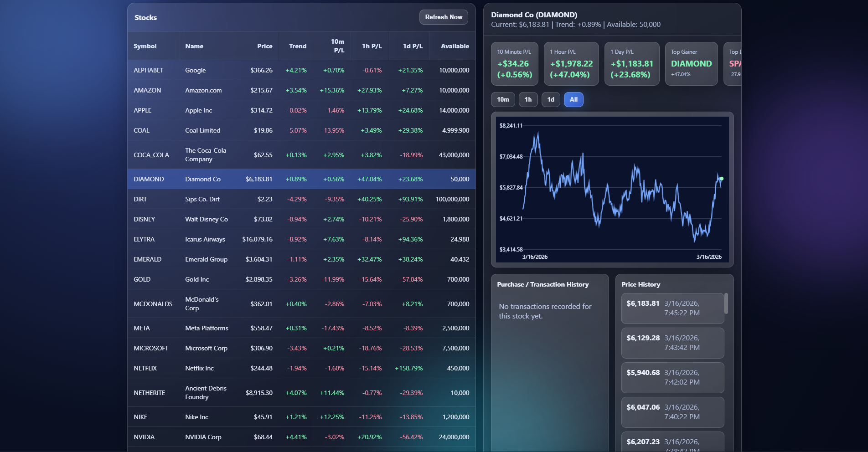Image resolution: width=868 pixels, height=452 pixels.
Task: Click the 10 Minute P/L card
Action: tap(514, 64)
